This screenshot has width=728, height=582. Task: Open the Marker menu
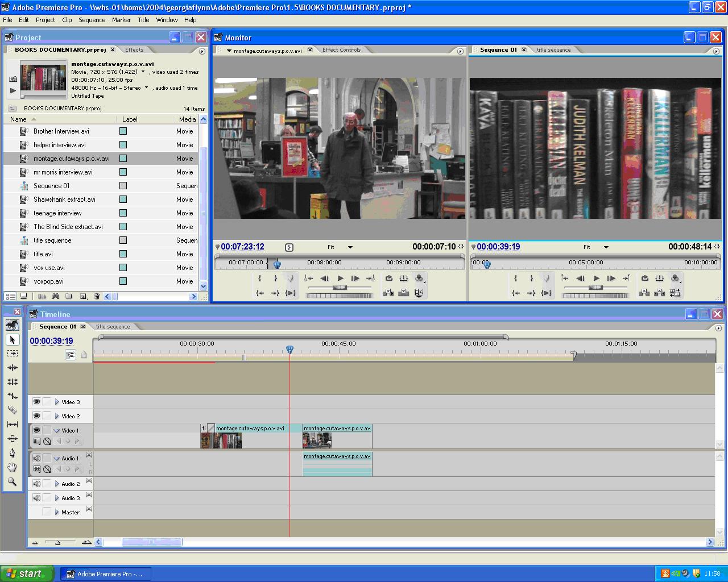[x=121, y=20]
